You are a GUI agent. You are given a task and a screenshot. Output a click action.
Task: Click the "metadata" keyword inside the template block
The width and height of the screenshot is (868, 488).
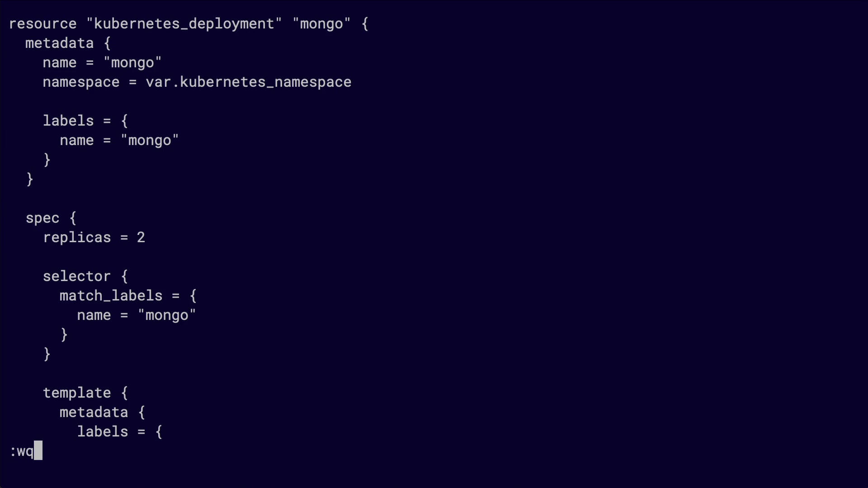[94, 413]
